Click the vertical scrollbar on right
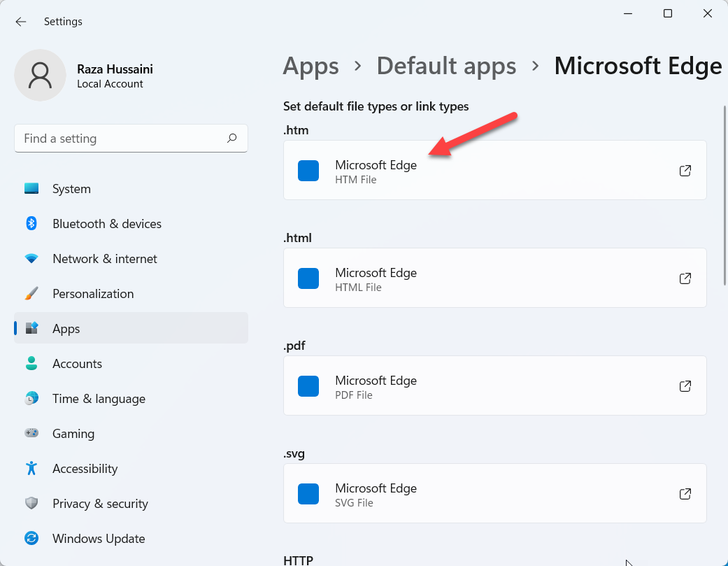 pyautogui.click(x=725, y=196)
